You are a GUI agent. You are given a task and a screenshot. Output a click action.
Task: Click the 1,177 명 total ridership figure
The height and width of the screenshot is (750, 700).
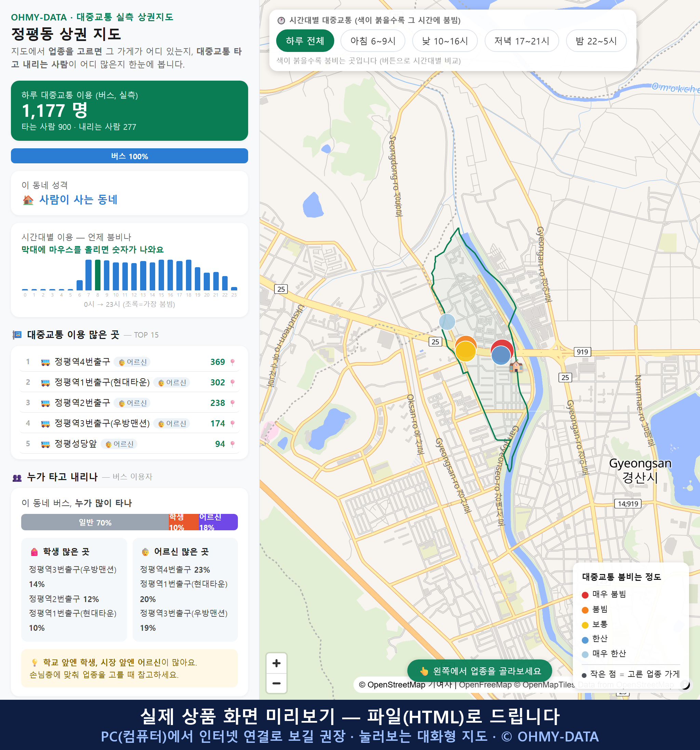[55, 111]
